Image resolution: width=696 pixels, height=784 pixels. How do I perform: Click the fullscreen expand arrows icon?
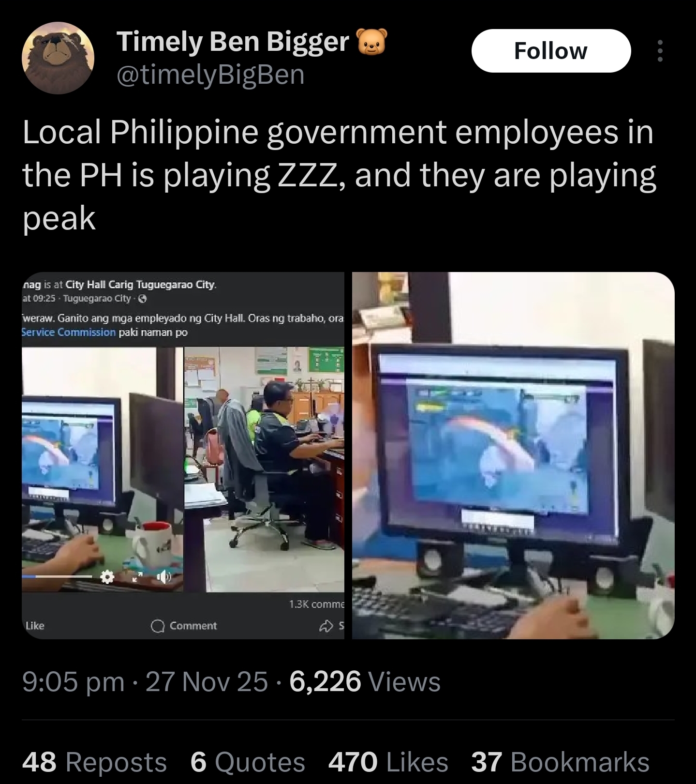(x=138, y=576)
